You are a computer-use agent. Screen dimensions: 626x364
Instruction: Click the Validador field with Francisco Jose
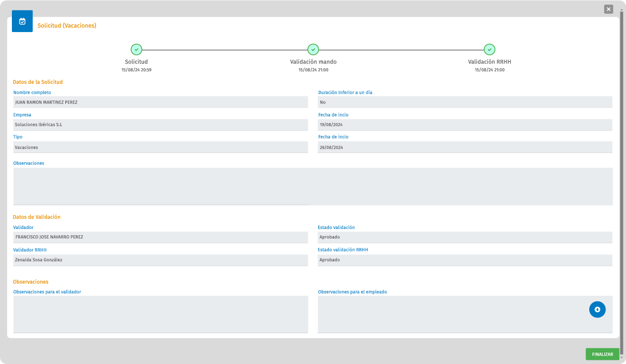[160, 237]
